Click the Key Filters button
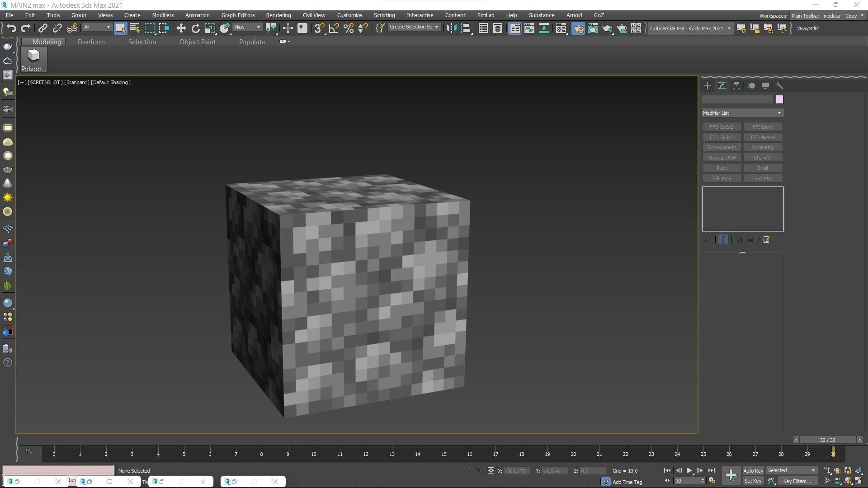Viewport: 868px width, 488px height. [x=797, y=481]
